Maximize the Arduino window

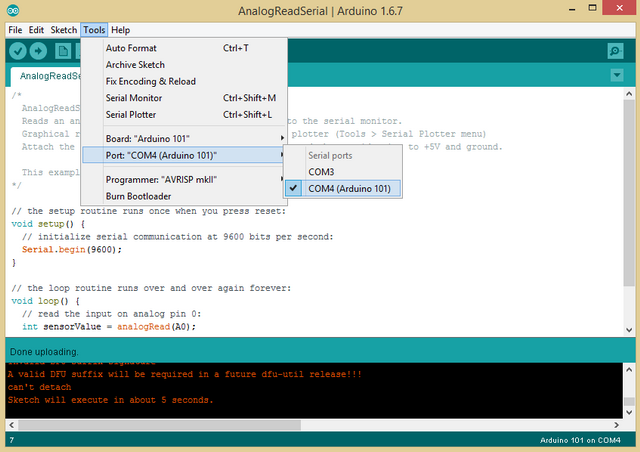[592, 8]
